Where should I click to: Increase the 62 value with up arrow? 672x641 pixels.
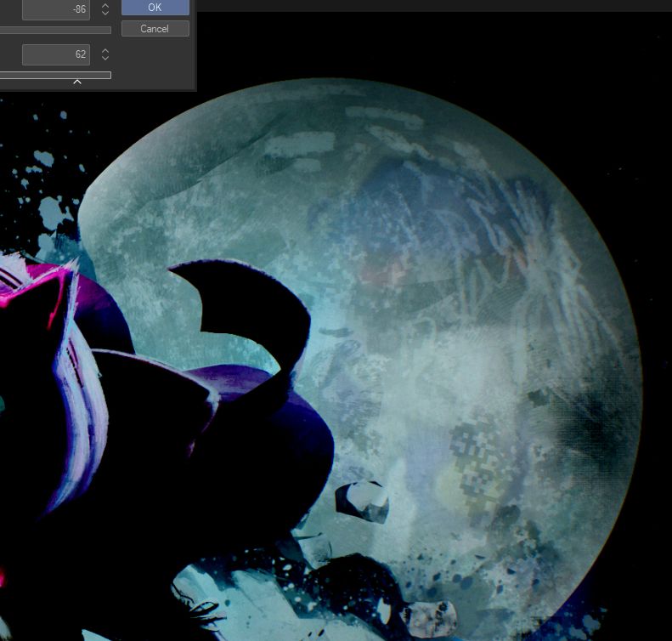pos(105,51)
